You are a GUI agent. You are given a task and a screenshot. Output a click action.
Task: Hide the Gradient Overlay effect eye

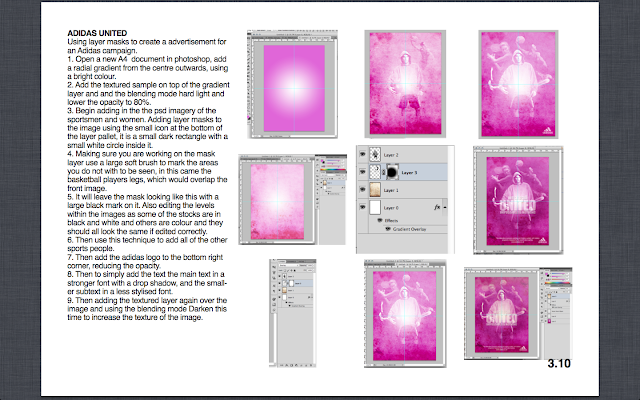pos(388,229)
